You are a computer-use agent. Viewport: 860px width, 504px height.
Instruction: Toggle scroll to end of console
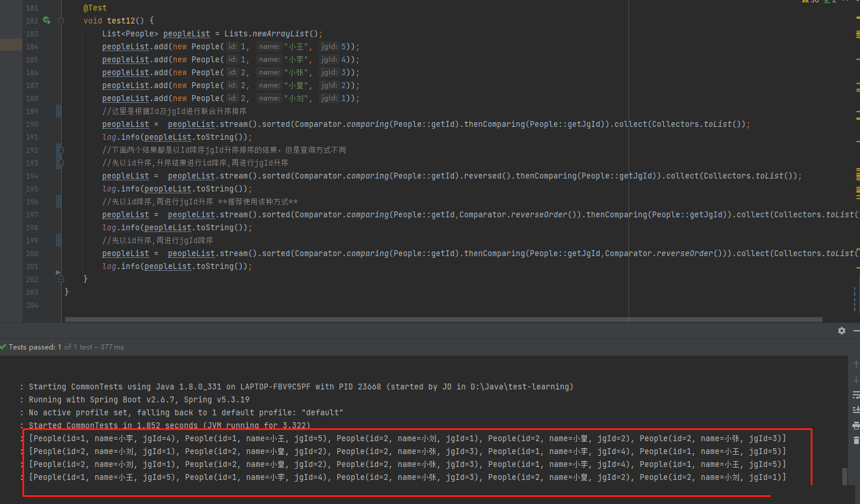pos(856,409)
